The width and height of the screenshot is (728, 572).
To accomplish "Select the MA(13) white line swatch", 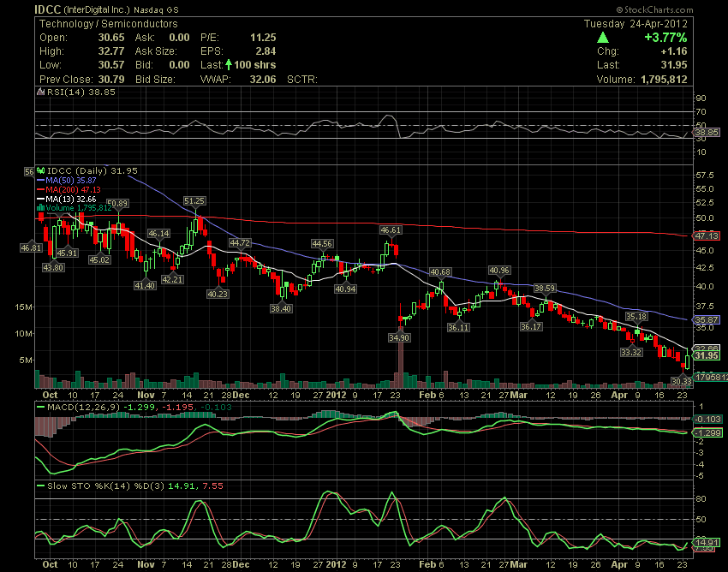I will pyautogui.click(x=41, y=200).
